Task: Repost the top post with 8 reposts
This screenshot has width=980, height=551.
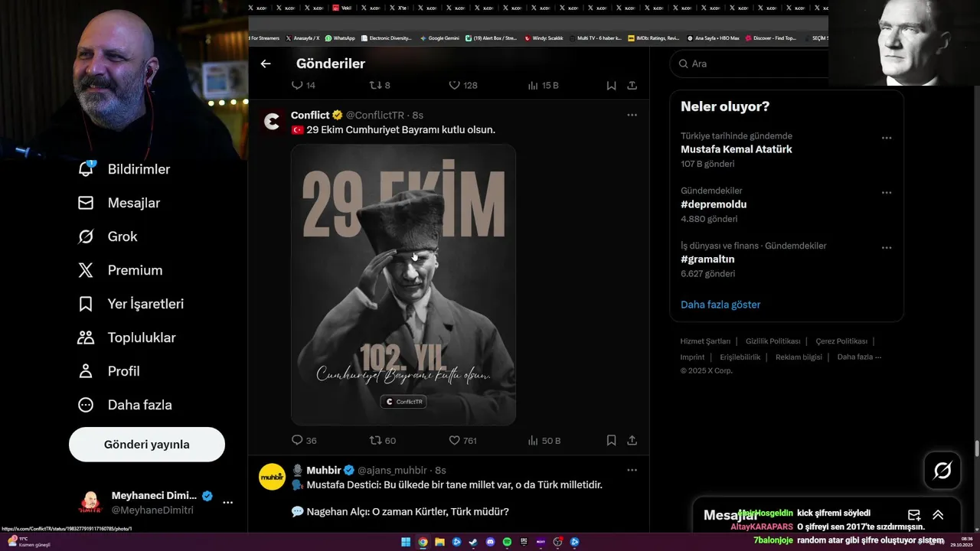Action: pos(381,85)
